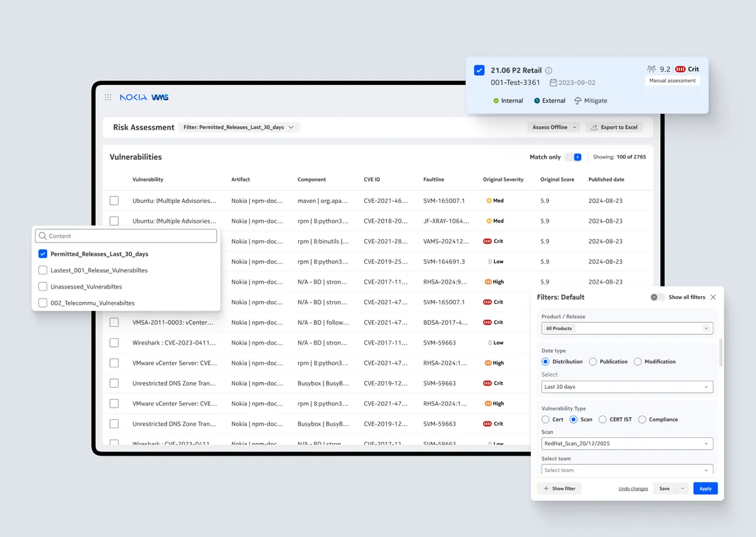Open the All Products dropdown
Viewport: 756px width, 537px height.
pos(627,328)
